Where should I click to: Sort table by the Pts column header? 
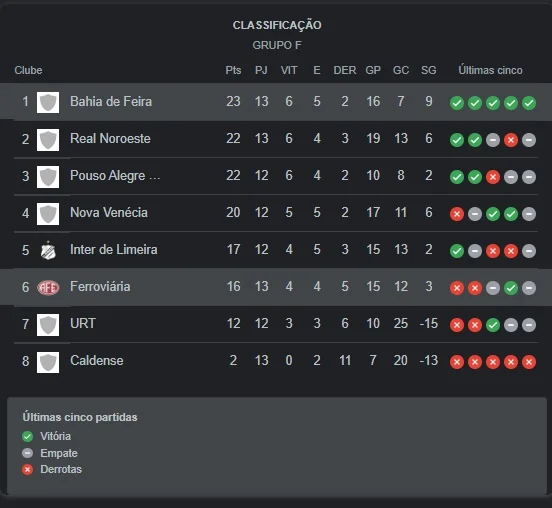click(x=233, y=70)
